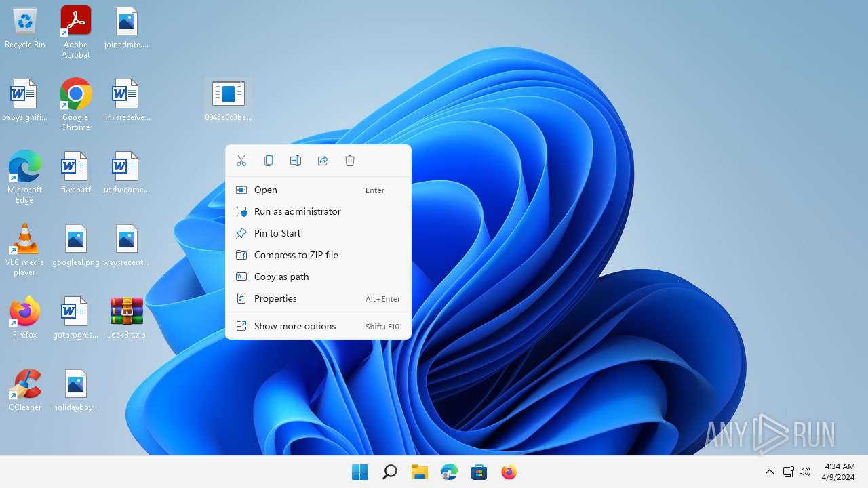Screen dimensions: 868x488
Task: Show hidden system tray icons
Action: coord(769,472)
